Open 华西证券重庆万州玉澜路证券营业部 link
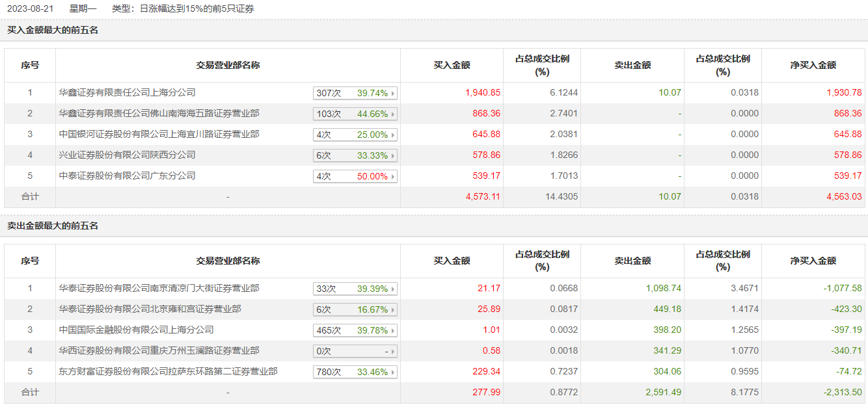 tap(159, 351)
